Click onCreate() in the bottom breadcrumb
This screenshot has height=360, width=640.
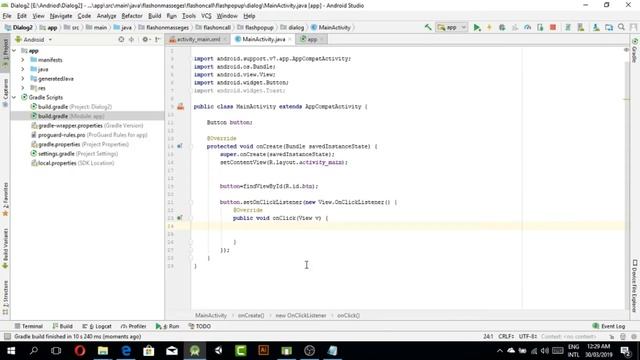[251, 316]
